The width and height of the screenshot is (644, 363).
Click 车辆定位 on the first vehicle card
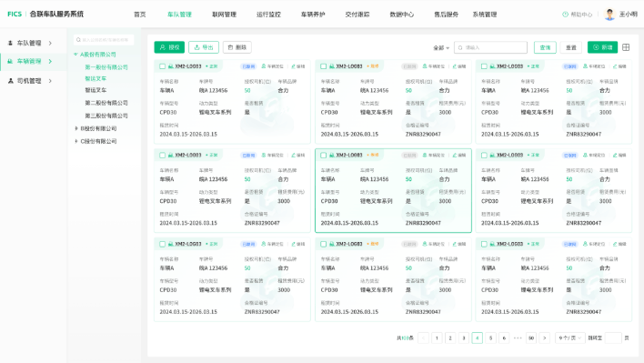click(x=272, y=66)
